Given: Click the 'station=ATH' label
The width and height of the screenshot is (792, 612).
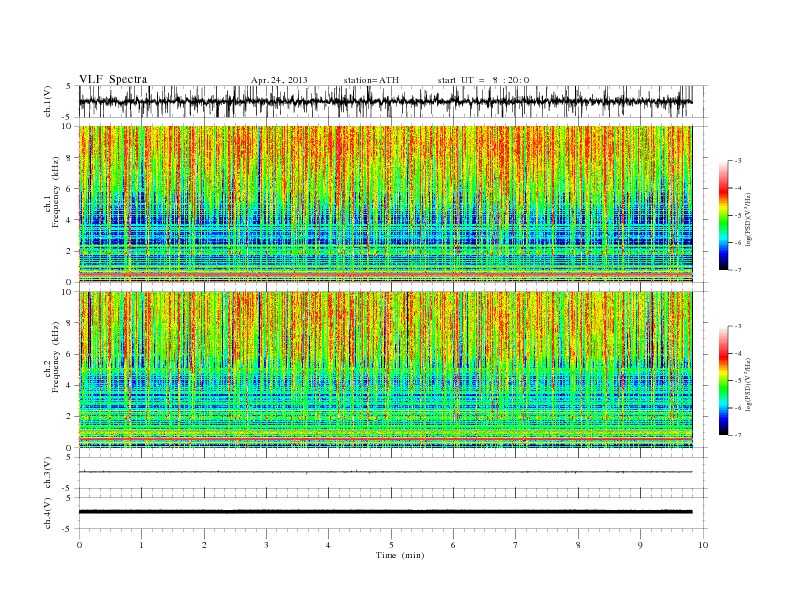Looking at the screenshot, I should [x=371, y=80].
